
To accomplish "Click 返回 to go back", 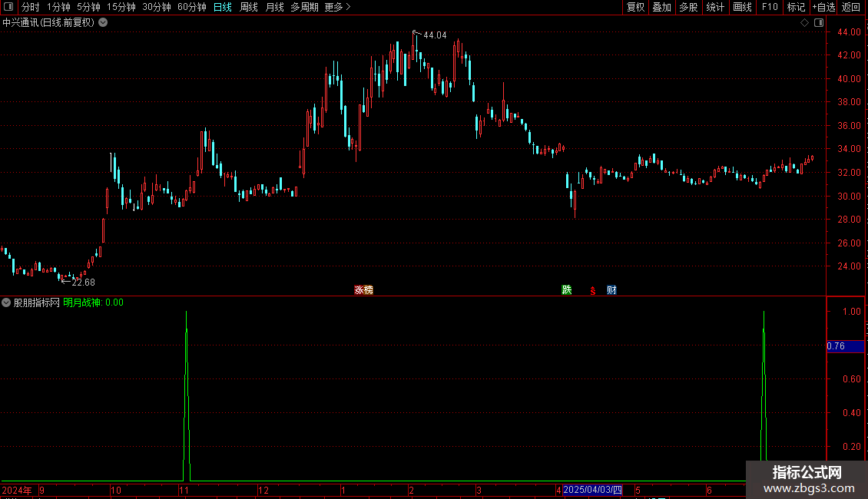I will click(851, 7).
